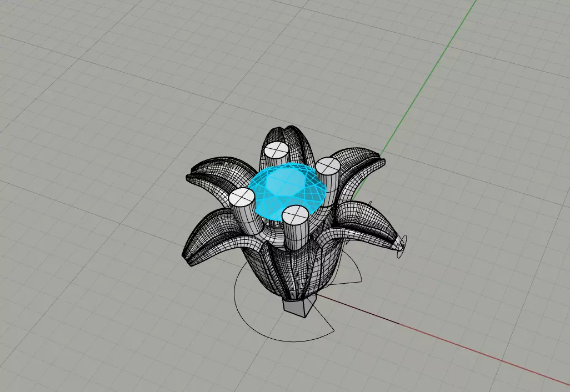Image resolution: width=570 pixels, height=392 pixels.
Task: Select the cyan highlighted gemstone
Action: coord(287,191)
